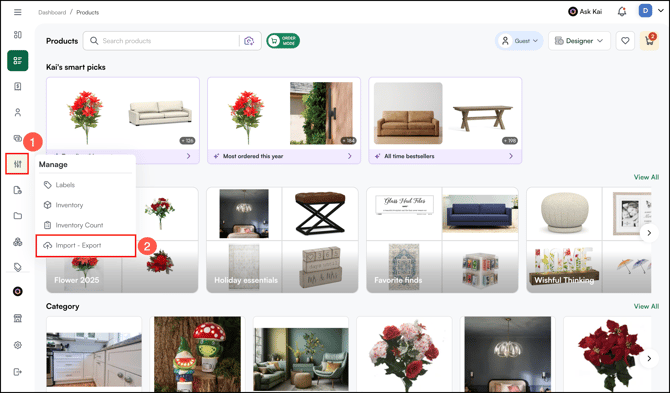
Task: Open the price tag icon in sidebar
Action: [x=18, y=267]
